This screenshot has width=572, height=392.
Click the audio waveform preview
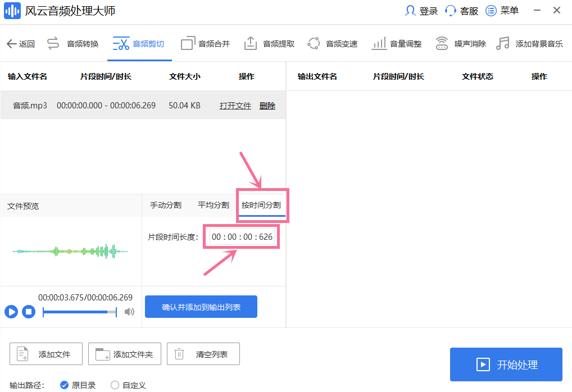70,251
